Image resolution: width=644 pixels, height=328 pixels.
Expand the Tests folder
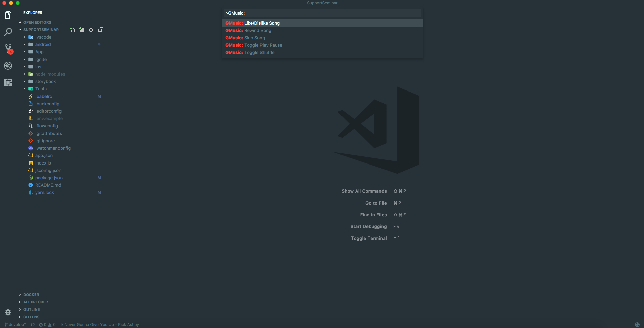[41, 89]
